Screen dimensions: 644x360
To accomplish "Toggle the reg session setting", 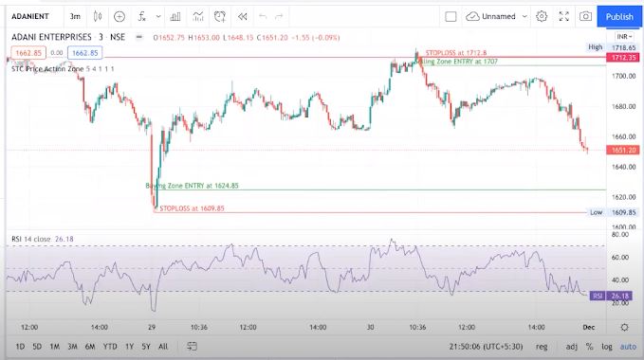I will coord(542,347).
